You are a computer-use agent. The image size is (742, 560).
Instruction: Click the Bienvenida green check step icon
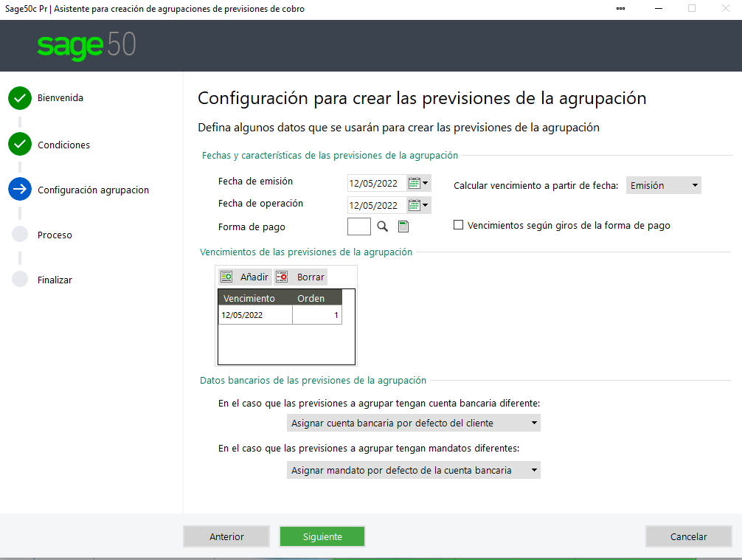tap(20, 98)
